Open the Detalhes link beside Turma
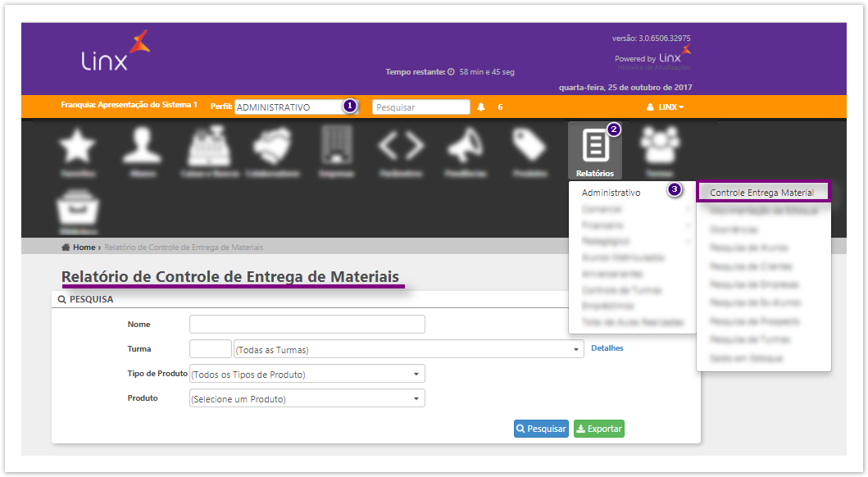This screenshot has width=868, height=477. 607,348
